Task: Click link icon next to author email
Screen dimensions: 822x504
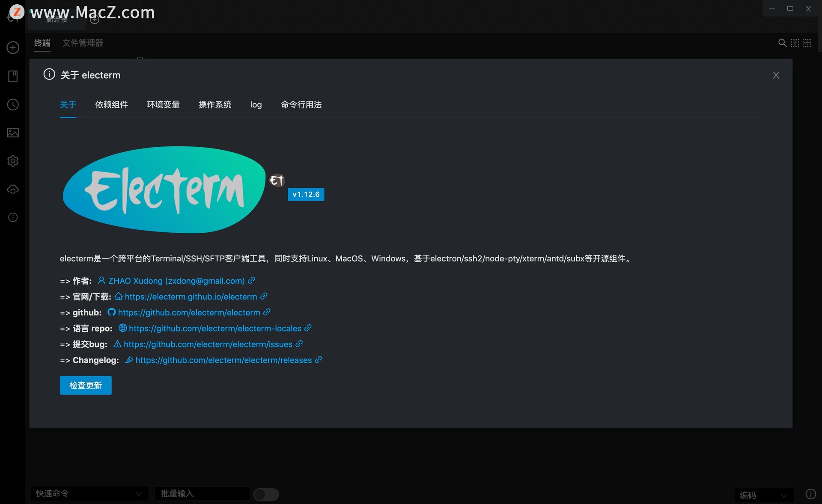Action: click(252, 280)
